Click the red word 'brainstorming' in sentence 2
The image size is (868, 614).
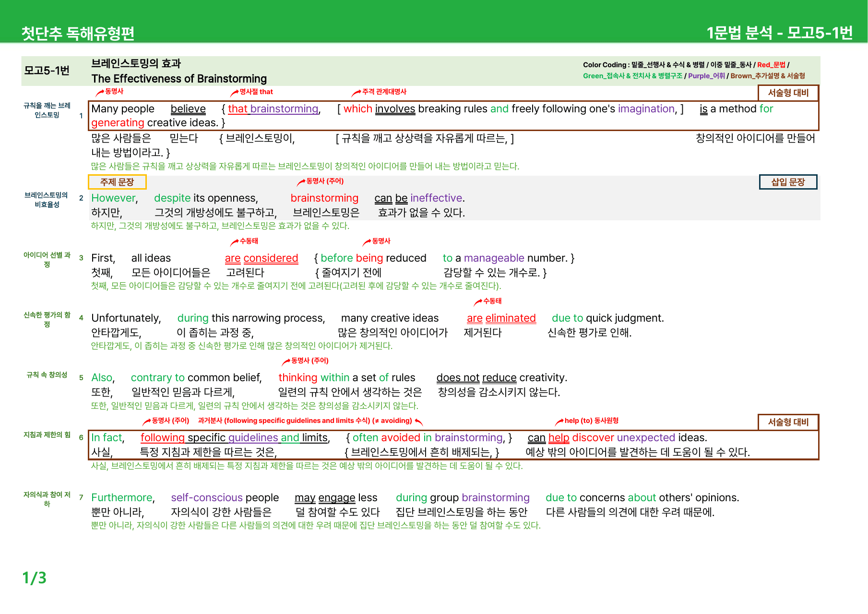coord(324,198)
